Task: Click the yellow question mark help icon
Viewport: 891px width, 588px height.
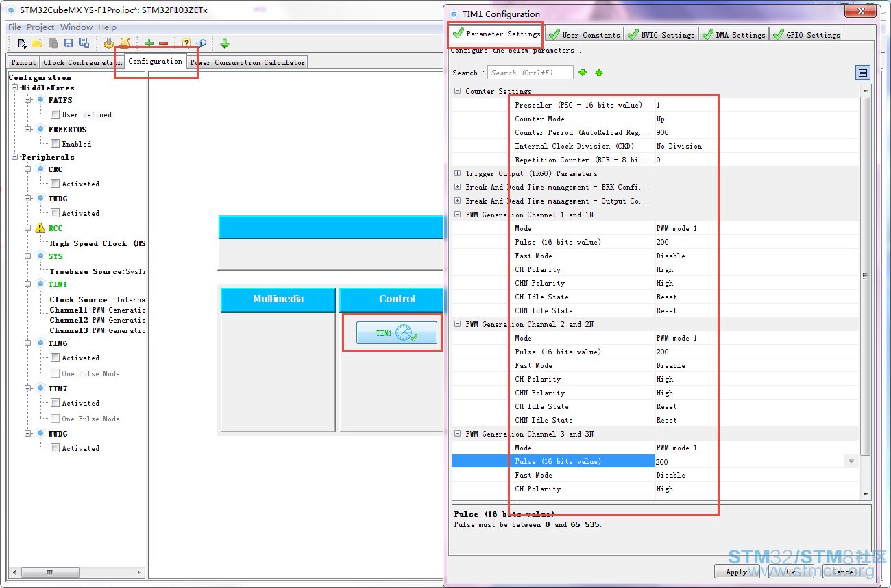Action: click(x=186, y=43)
